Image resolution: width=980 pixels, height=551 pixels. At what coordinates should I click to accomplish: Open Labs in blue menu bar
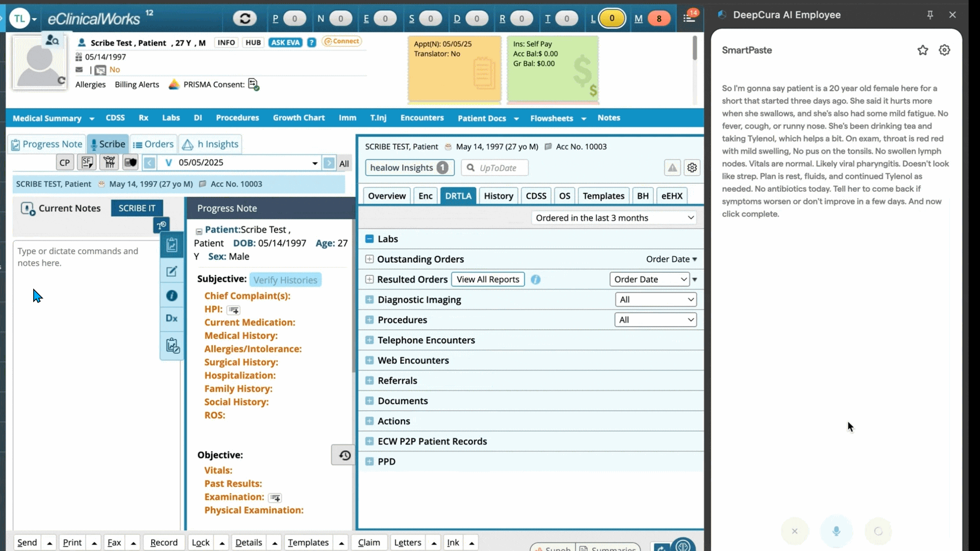click(x=171, y=118)
